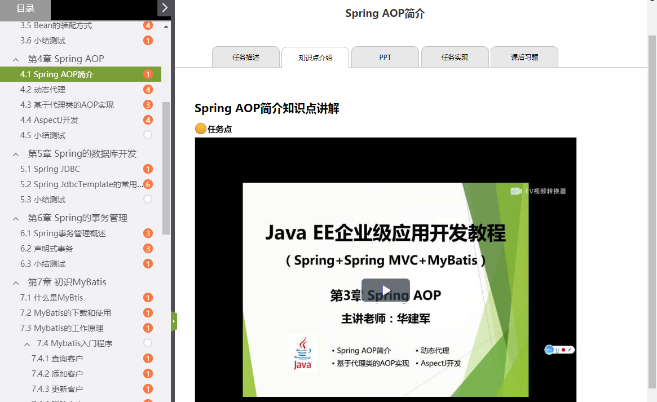Open the 课后习题 tab
The width and height of the screenshot is (657, 402).
524,57
